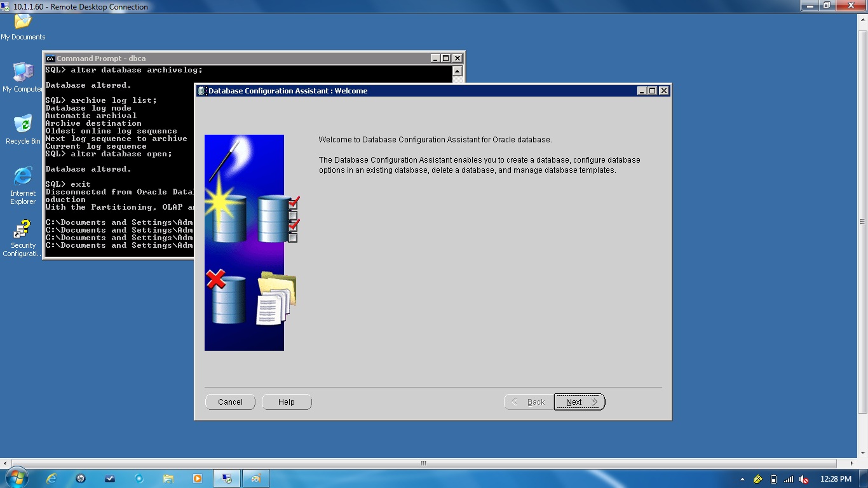Open the Command Prompt window control menu

[50, 58]
